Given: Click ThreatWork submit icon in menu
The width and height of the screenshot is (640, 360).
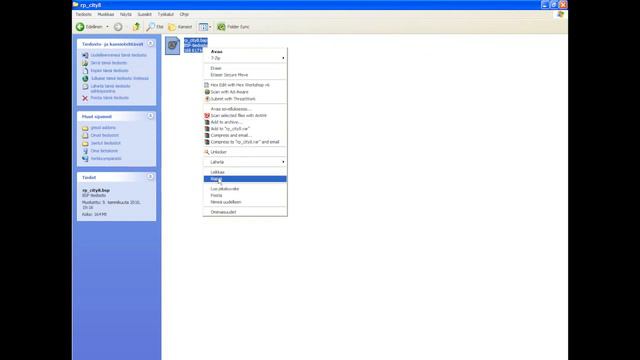Looking at the screenshot, I should 207,99.
